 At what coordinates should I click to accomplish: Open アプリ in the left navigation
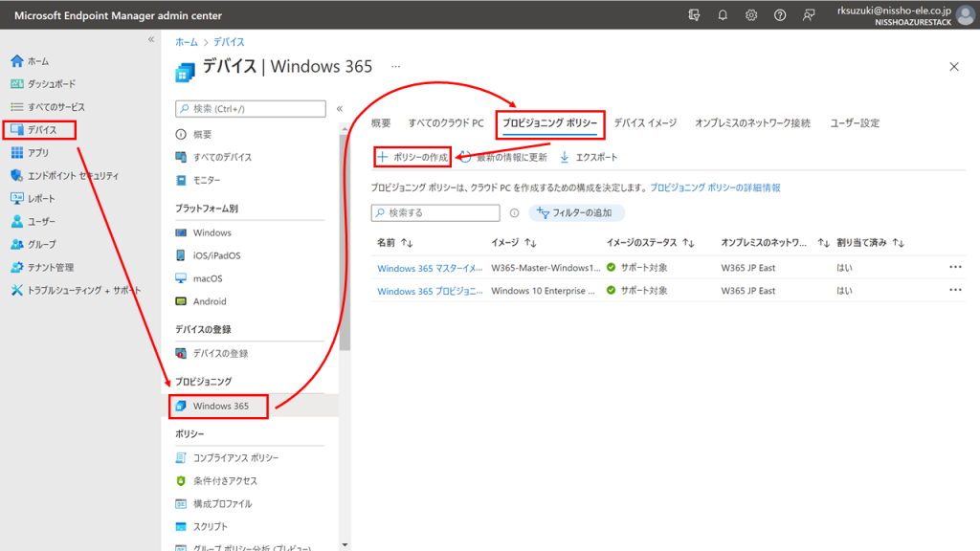coord(30,152)
